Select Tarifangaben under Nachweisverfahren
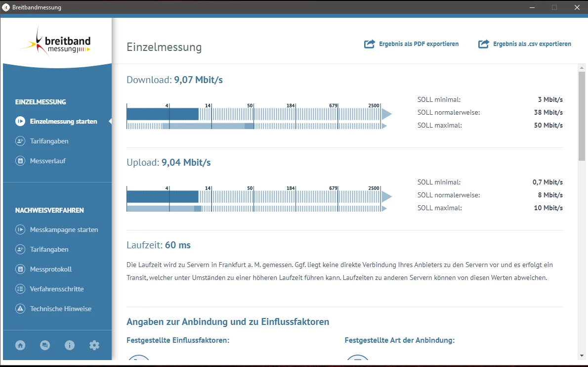The image size is (588, 367). click(49, 250)
